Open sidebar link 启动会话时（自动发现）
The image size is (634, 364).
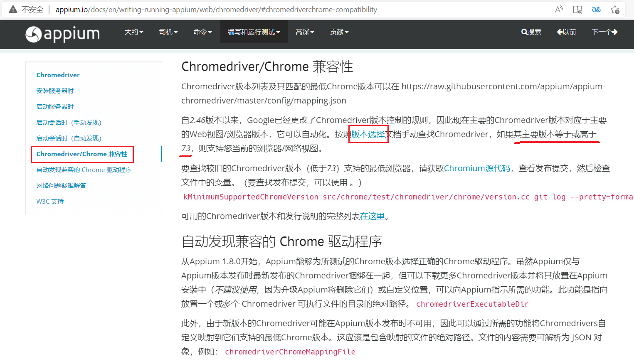[x=69, y=138]
